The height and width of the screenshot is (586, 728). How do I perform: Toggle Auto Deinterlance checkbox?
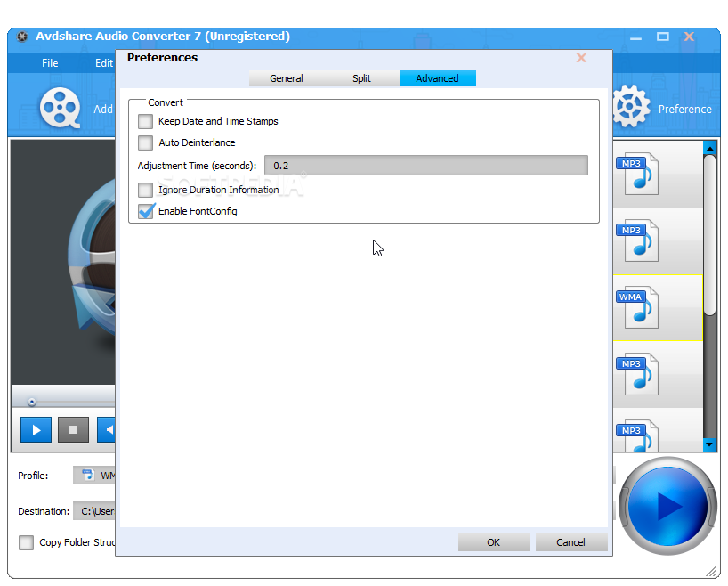tap(145, 142)
